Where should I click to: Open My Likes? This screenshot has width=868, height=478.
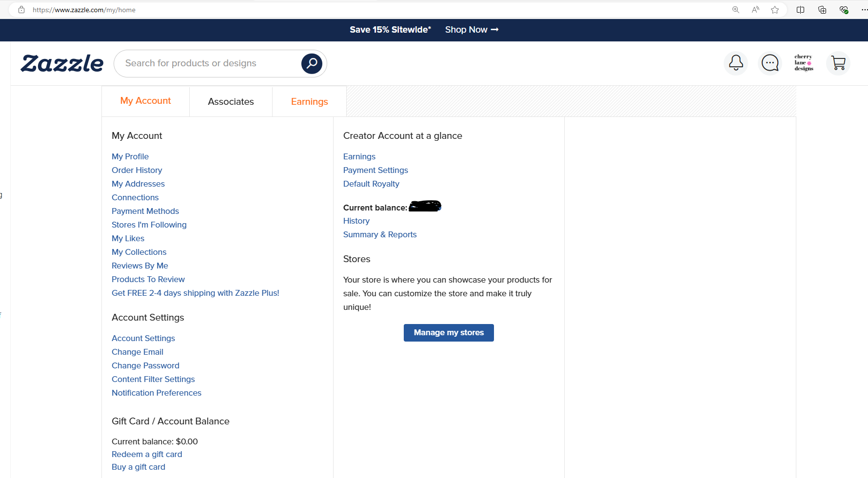128,238
